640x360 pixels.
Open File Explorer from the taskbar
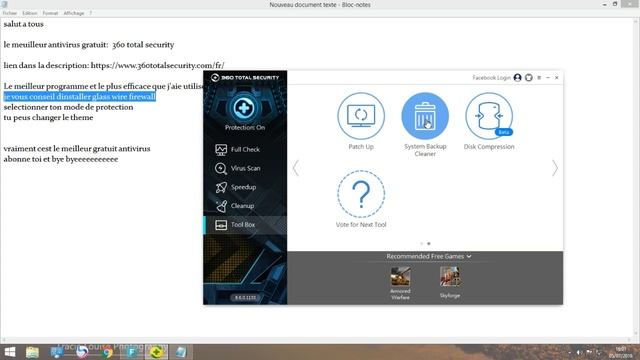coord(32,352)
